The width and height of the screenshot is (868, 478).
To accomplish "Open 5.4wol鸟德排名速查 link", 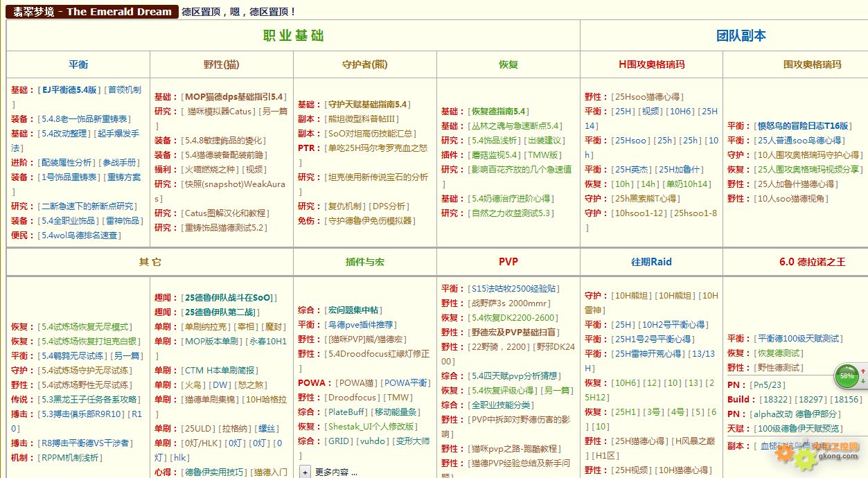I will coord(80,236).
